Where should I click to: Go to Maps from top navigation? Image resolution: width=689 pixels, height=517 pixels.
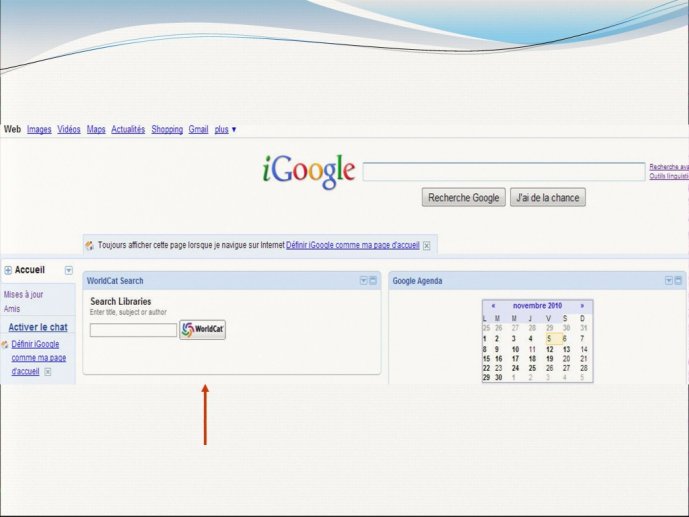click(96, 130)
